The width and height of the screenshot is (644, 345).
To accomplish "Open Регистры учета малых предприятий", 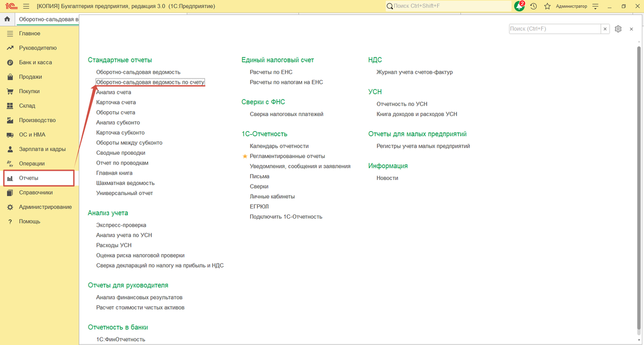I will click(x=423, y=146).
